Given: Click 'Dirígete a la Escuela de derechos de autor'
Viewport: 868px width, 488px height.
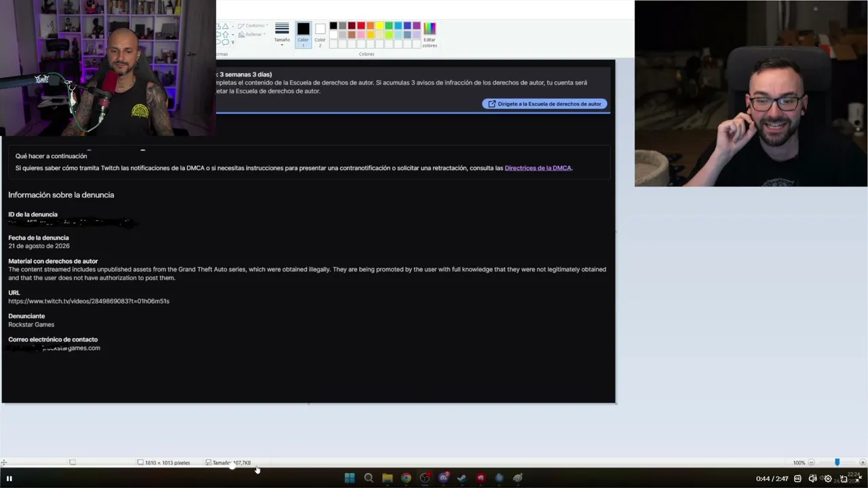Looking at the screenshot, I should 545,104.
